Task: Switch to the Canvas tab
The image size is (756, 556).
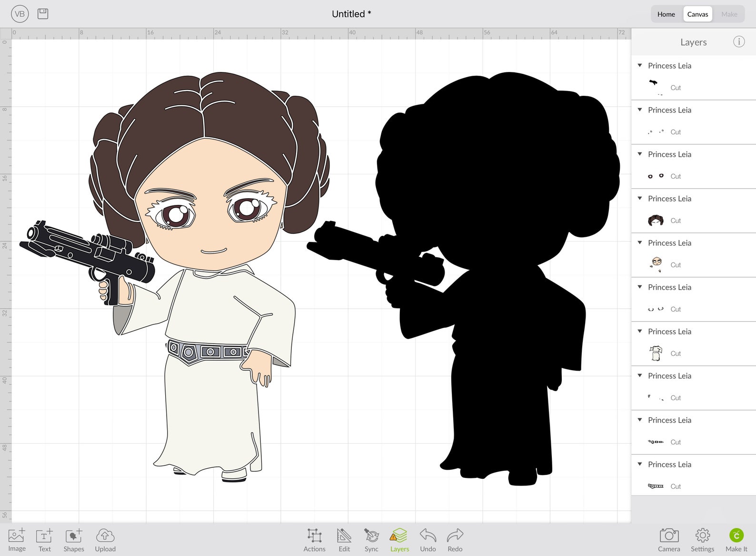Action: pos(697,14)
